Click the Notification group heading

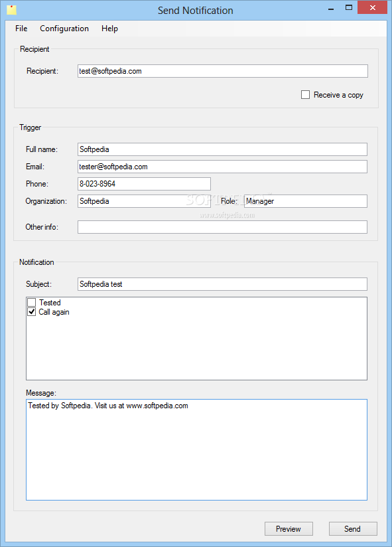point(36,262)
